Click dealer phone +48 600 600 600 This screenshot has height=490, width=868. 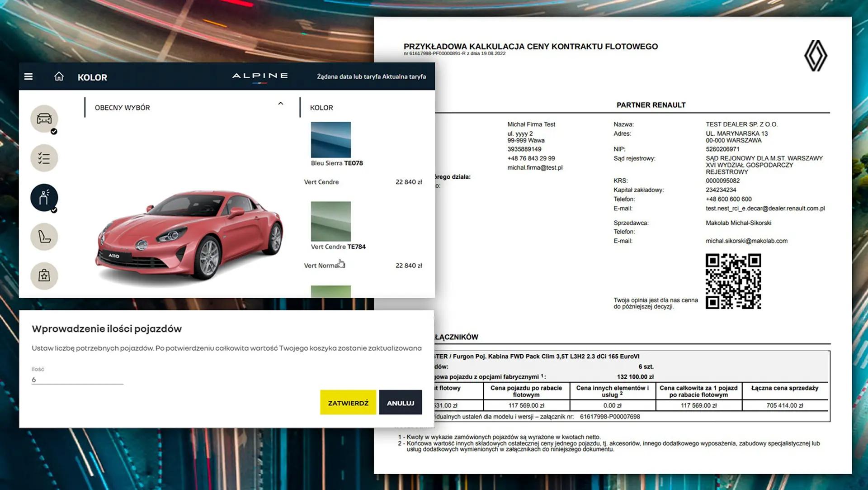tap(729, 199)
